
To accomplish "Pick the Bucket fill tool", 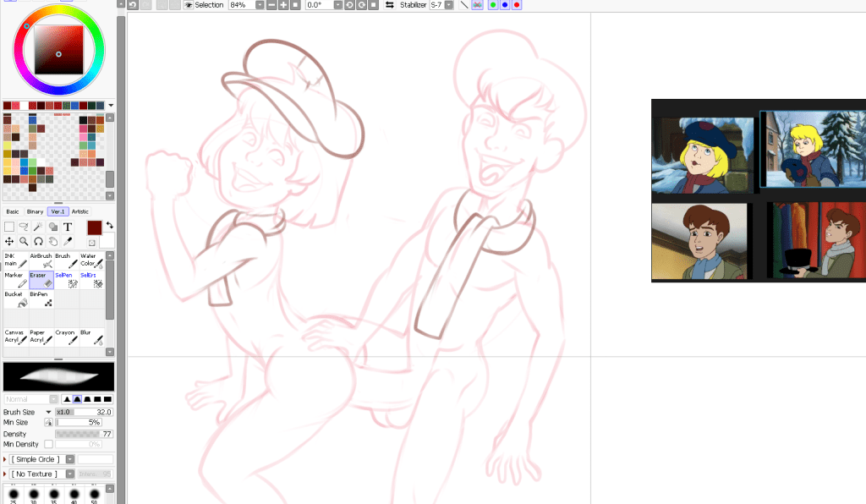I will coord(14,299).
